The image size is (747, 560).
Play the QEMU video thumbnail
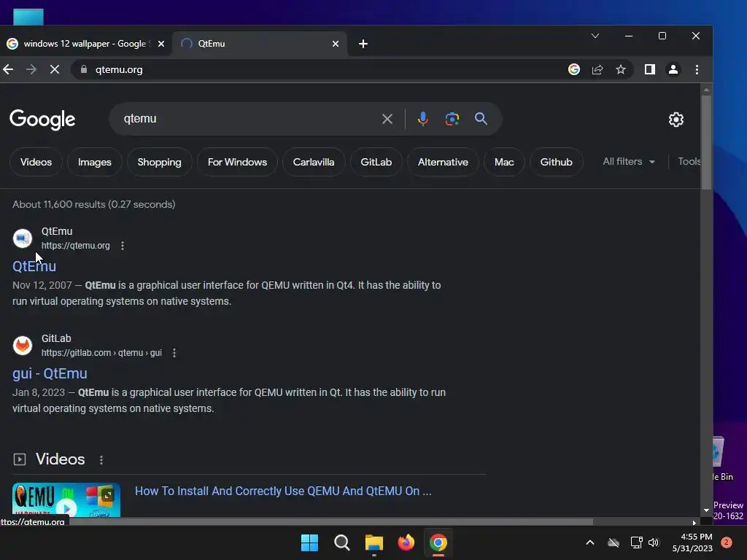click(x=66, y=500)
